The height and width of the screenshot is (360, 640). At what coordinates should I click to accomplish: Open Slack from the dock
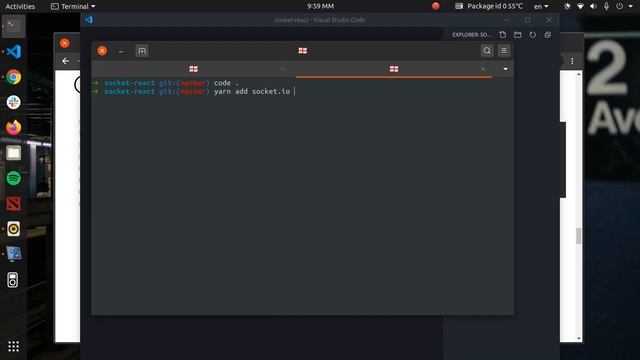click(x=13, y=102)
